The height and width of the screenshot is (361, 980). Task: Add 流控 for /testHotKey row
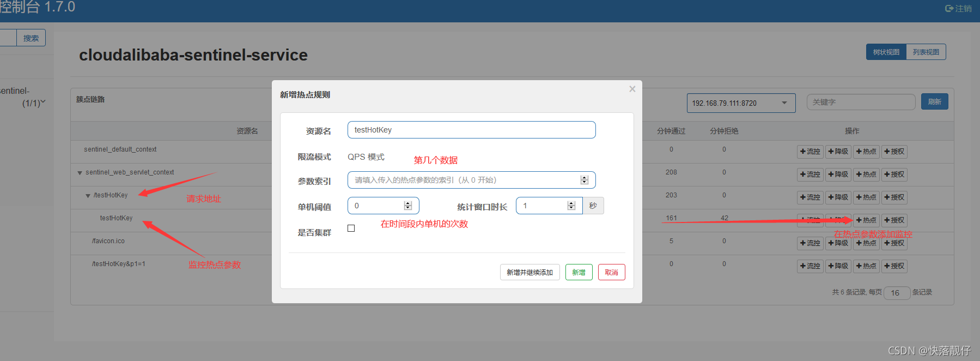pyautogui.click(x=810, y=197)
